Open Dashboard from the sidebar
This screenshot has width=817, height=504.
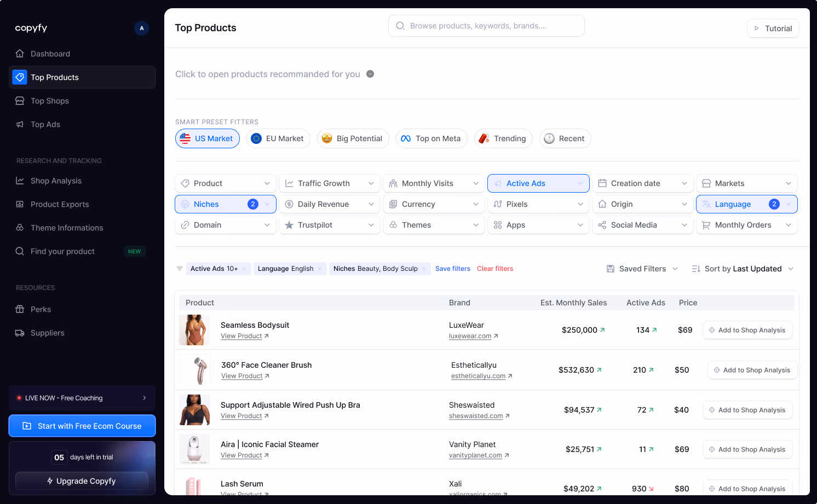click(82, 54)
